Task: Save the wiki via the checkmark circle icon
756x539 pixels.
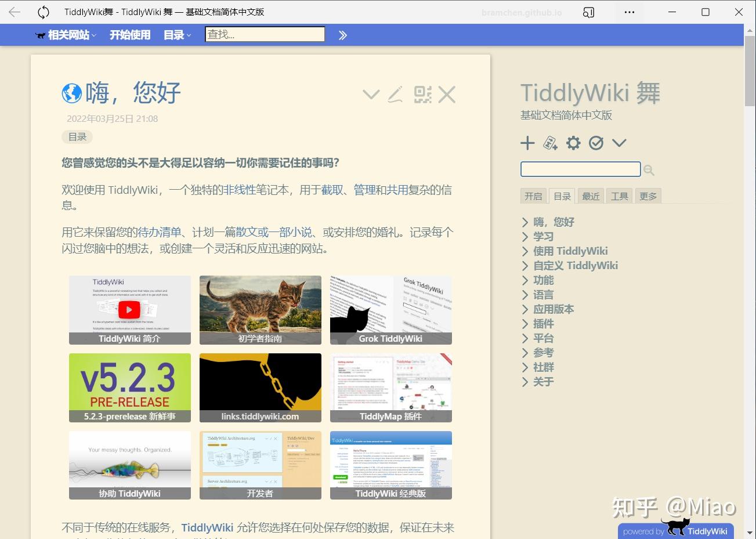Action: click(596, 143)
